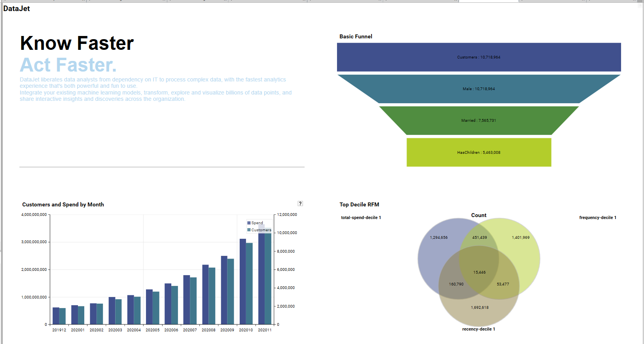Screen dimensions: 644x344
Task: Select the Male funnel segment
Action: 479,89
